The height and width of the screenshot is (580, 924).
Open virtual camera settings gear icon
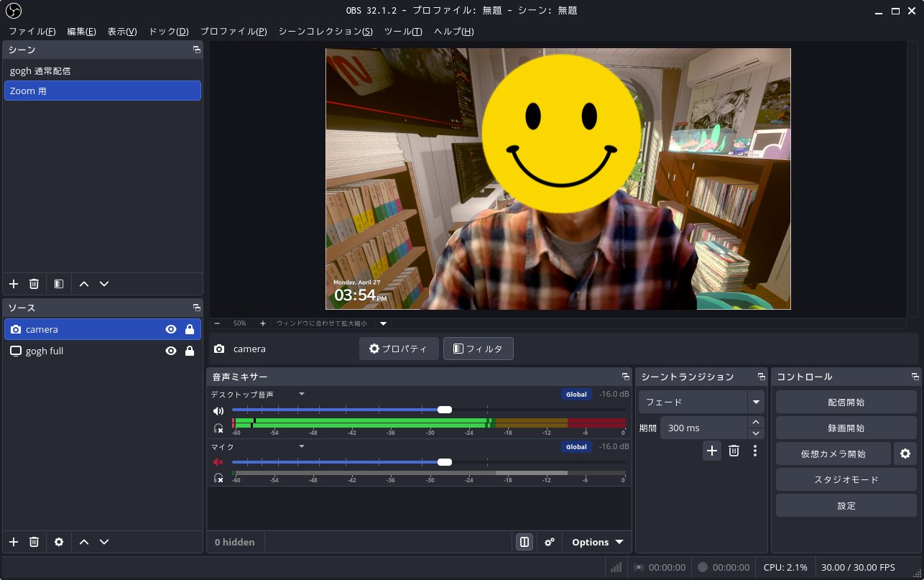pyautogui.click(x=905, y=454)
